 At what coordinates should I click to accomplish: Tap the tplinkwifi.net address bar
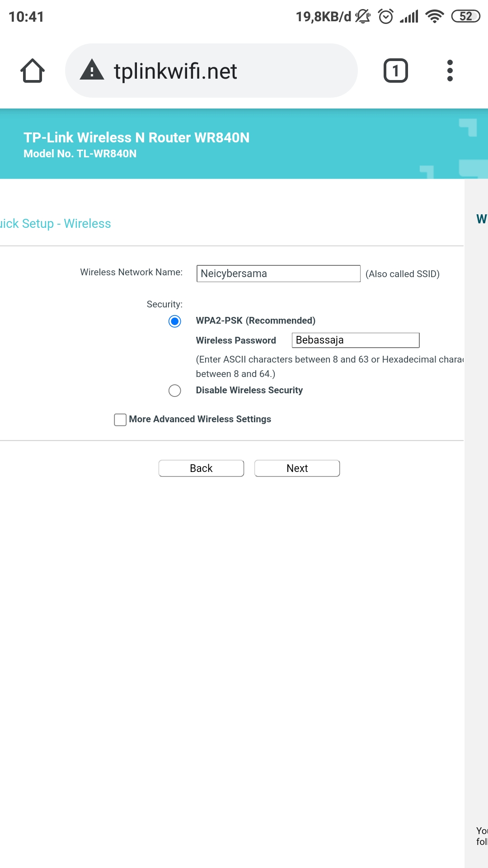pyautogui.click(x=211, y=71)
